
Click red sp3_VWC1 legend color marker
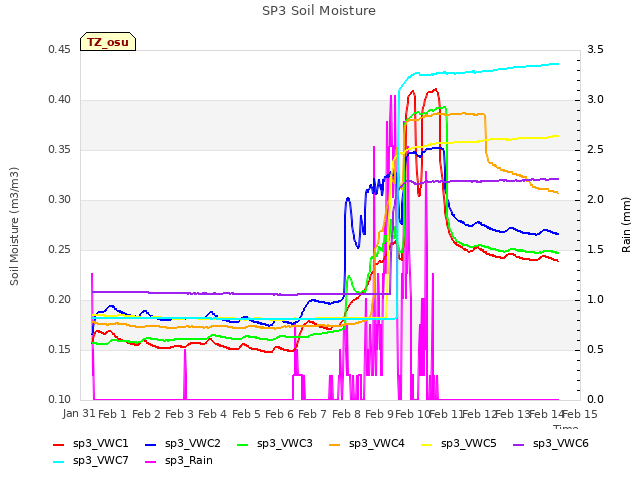coord(58,444)
